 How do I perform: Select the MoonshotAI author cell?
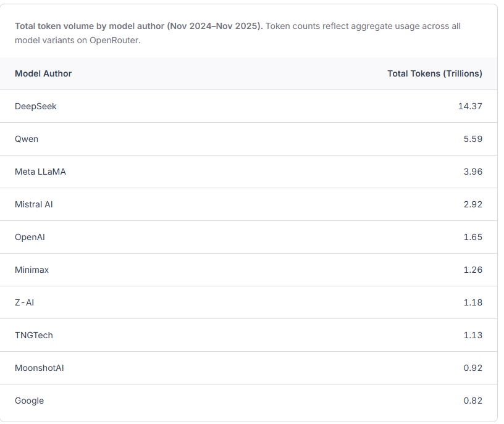pos(40,368)
